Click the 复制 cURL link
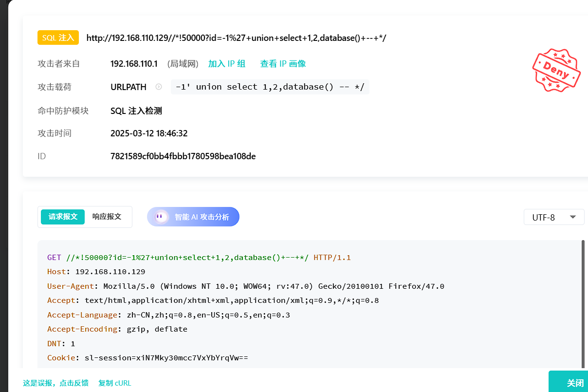 (x=114, y=383)
